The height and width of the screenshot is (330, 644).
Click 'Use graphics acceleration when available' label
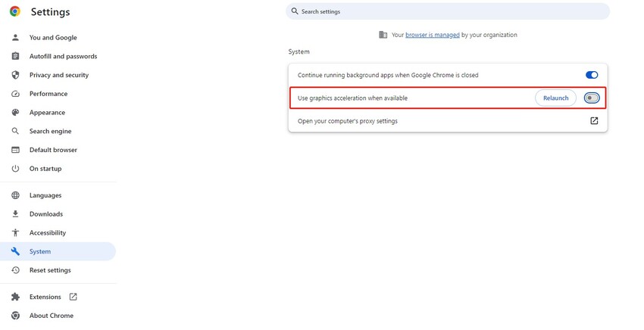point(352,98)
